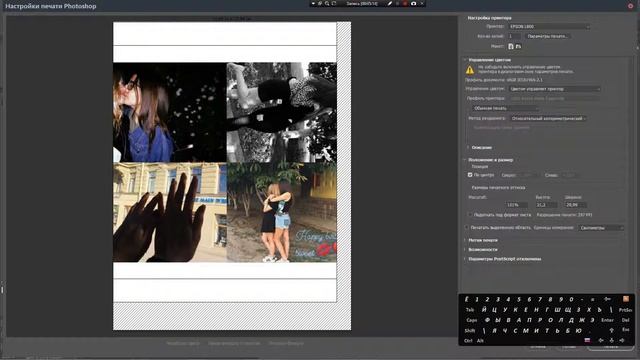This screenshot has height=360, width=640.
Task: Open the units dropdown 'Сантиметры'
Action: (x=600, y=228)
